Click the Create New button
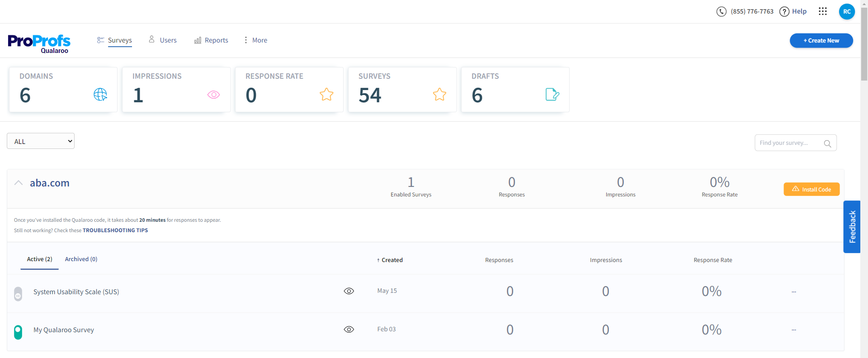868x358 pixels. tap(821, 41)
